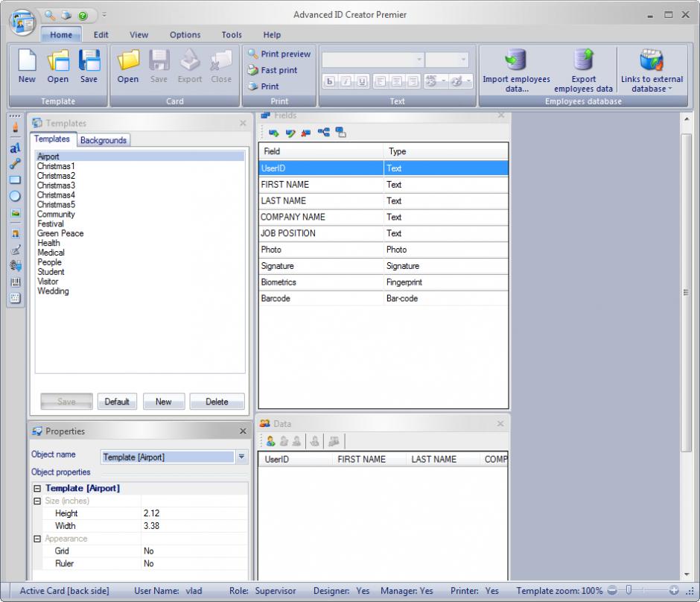Select the Biometrics field row
Screen dimensions: 700x602
coord(384,282)
